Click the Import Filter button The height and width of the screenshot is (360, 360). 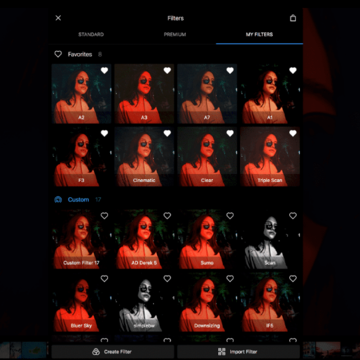[x=238, y=352]
